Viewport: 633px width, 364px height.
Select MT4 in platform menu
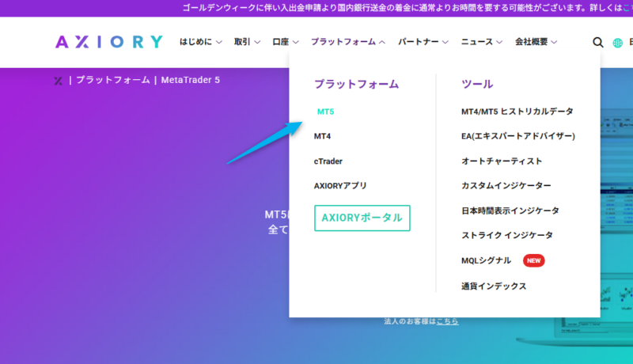tap(322, 136)
